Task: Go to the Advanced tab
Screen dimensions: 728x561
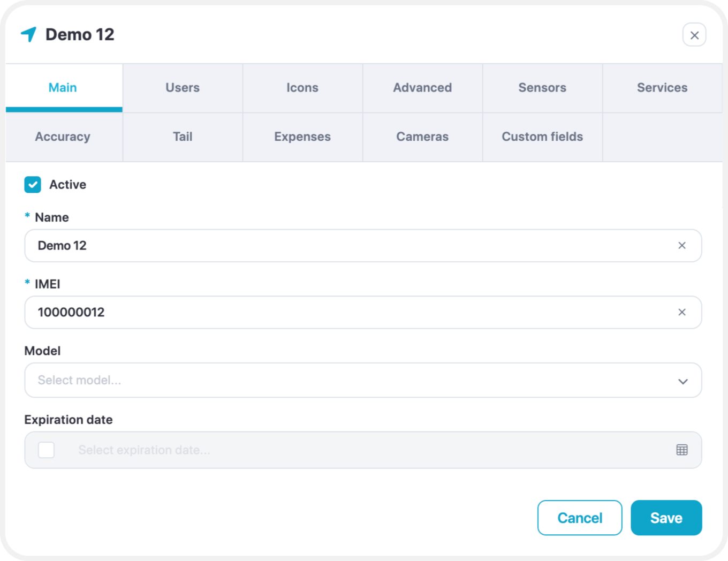Action: (x=422, y=88)
